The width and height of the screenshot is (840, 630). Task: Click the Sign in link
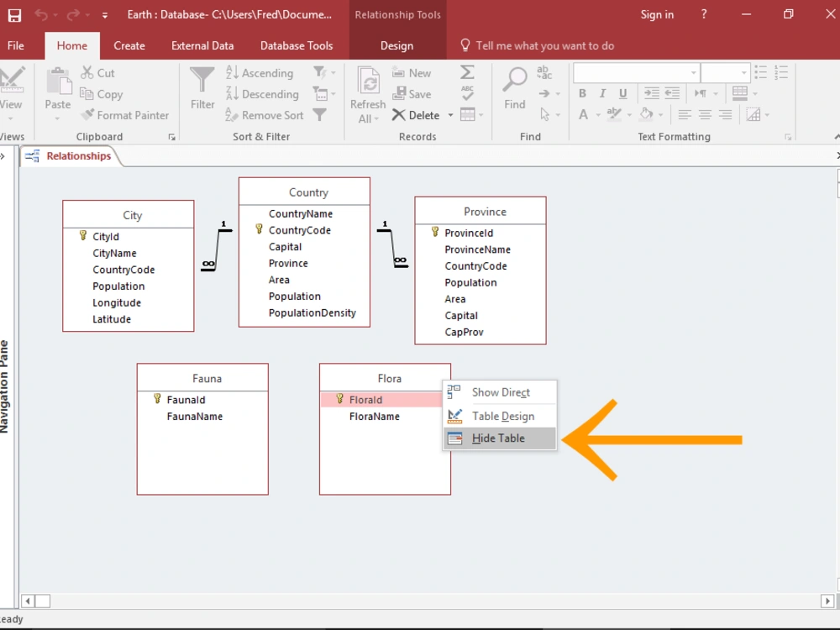(657, 14)
